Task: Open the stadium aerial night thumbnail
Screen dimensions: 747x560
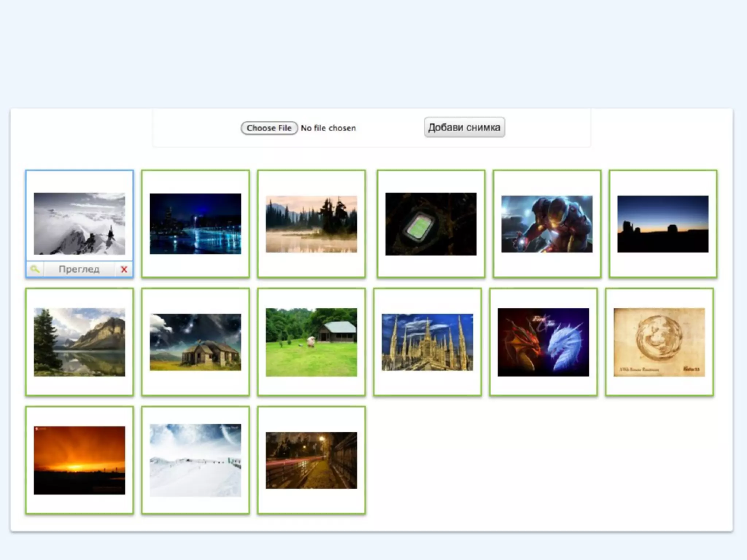Action: coord(431,224)
